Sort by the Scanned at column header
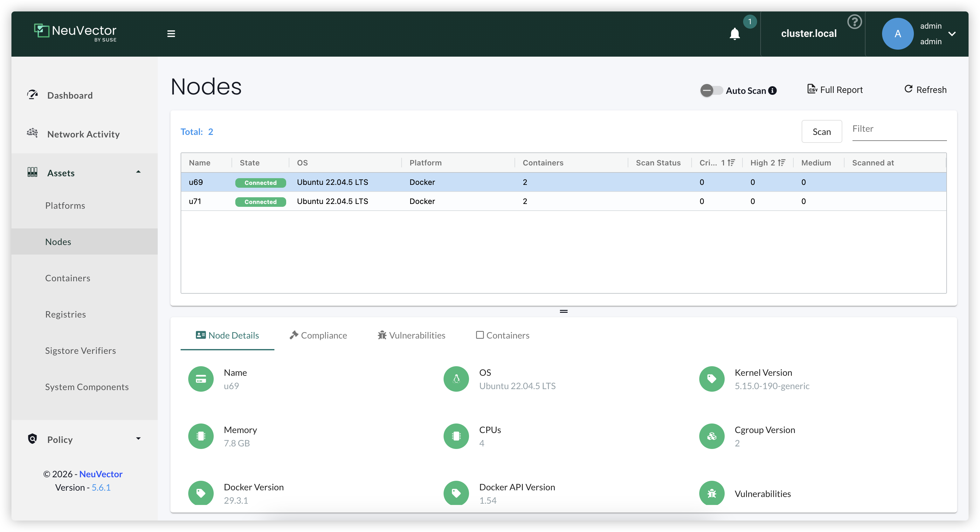This screenshot has width=980, height=532. click(873, 163)
